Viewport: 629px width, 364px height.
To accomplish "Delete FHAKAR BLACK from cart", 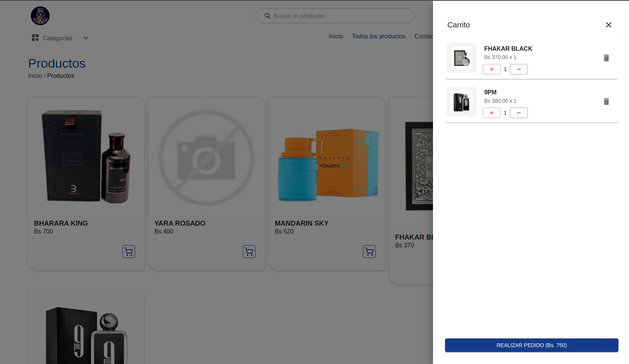I will (x=606, y=58).
